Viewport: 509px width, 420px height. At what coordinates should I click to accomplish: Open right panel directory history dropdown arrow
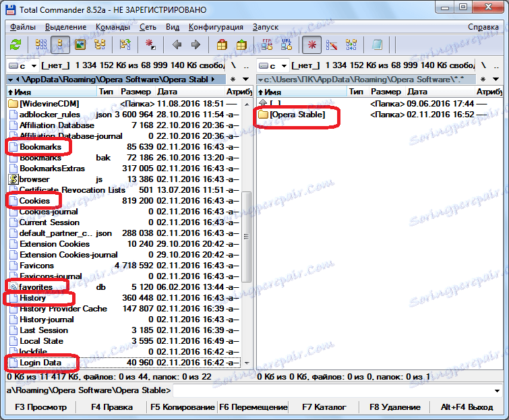point(496,79)
